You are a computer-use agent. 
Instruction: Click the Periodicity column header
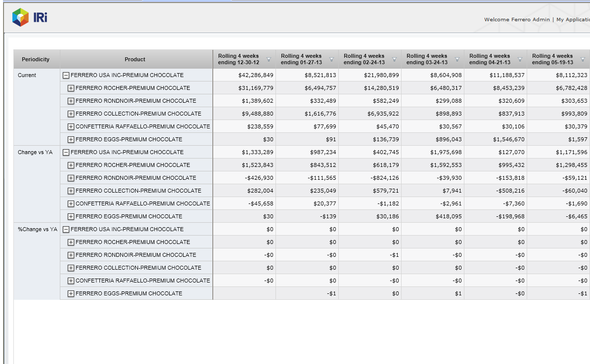pyautogui.click(x=36, y=59)
